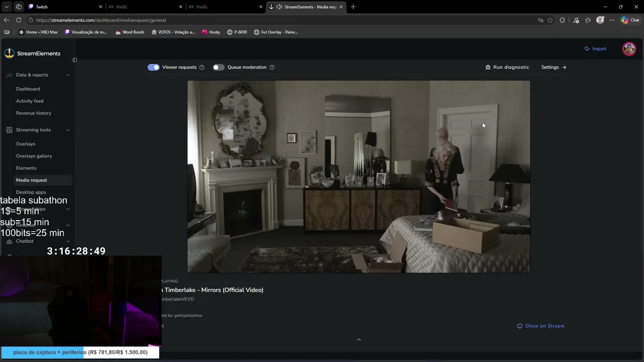644x362 pixels.
Task: Open Overlays gallery in the sidebar
Action: pyautogui.click(x=34, y=156)
